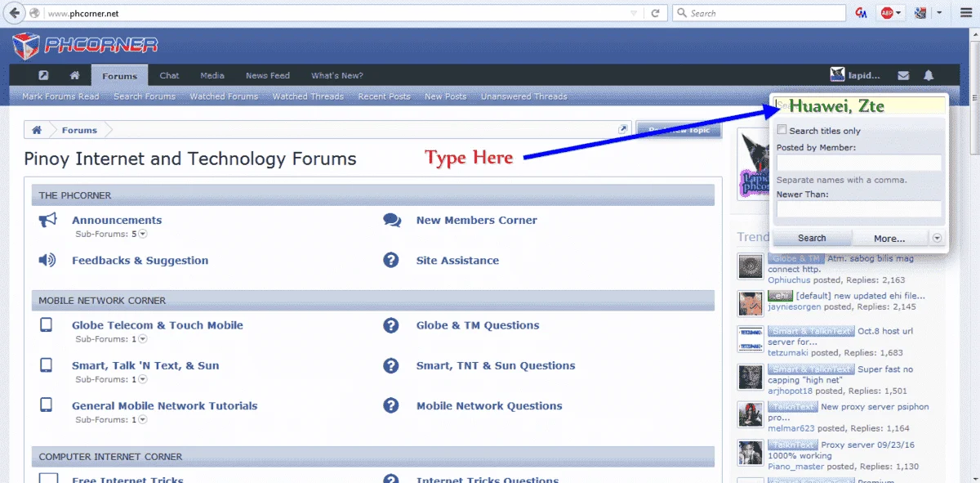Open the dropdown arrow left of the hamburger menu
Viewport: 980px width, 483px height.
click(x=939, y=13)
